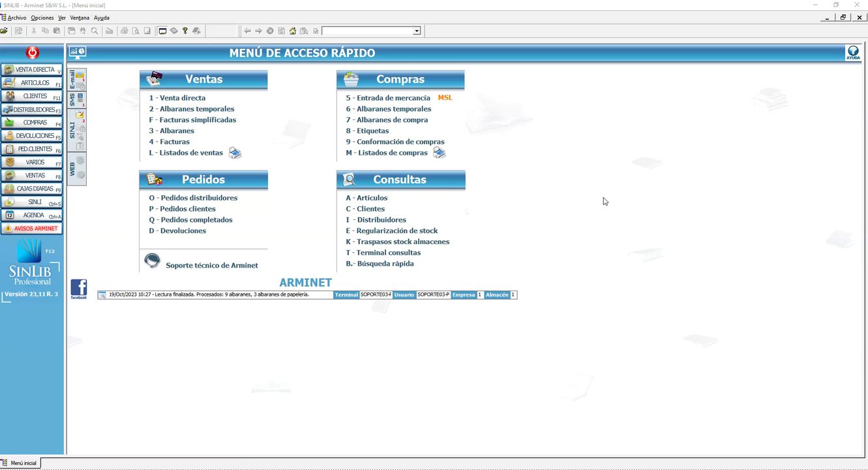
Task: Open F - Facturas simplificadas link
Action: tap(192, 120)
